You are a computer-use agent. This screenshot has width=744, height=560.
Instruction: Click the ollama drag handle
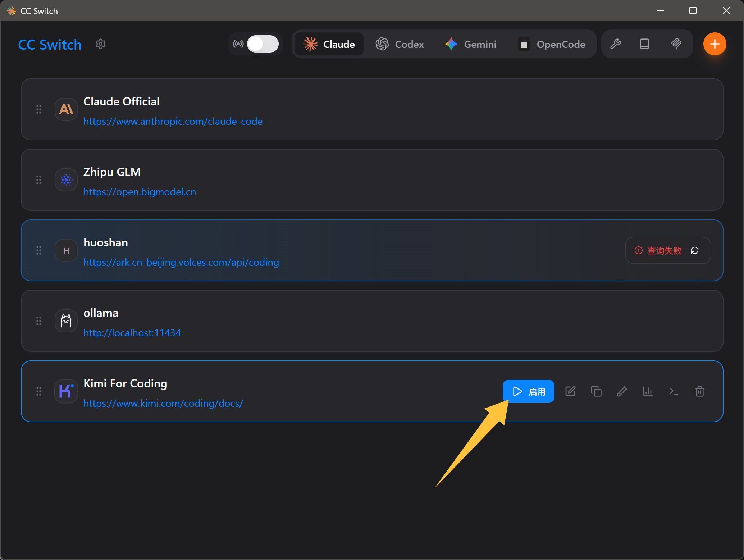coord(39,321)
